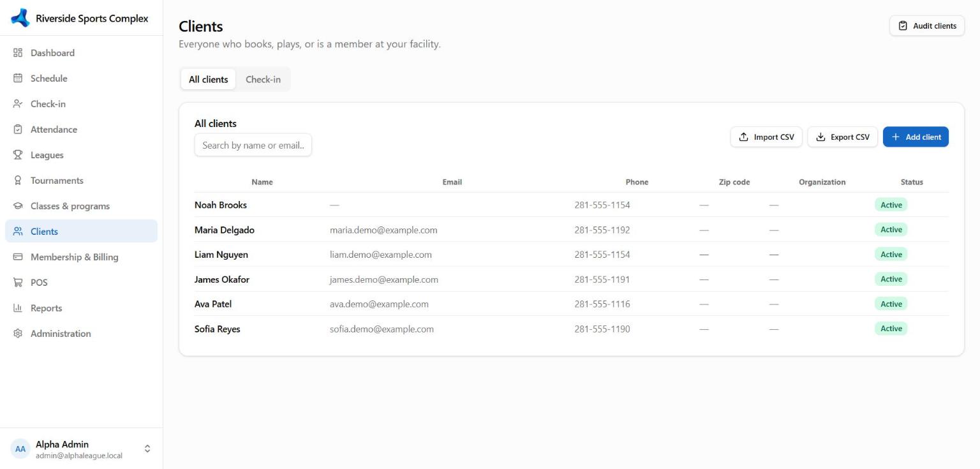This screenshot has height=469, width=980.
Task: Click the Import CSV button
Action: point(766,137)
